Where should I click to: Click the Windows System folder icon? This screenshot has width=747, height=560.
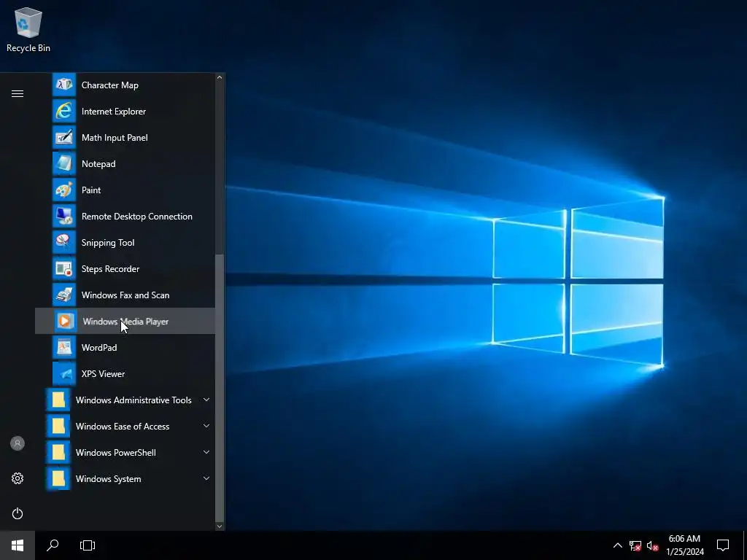[58, 478]
